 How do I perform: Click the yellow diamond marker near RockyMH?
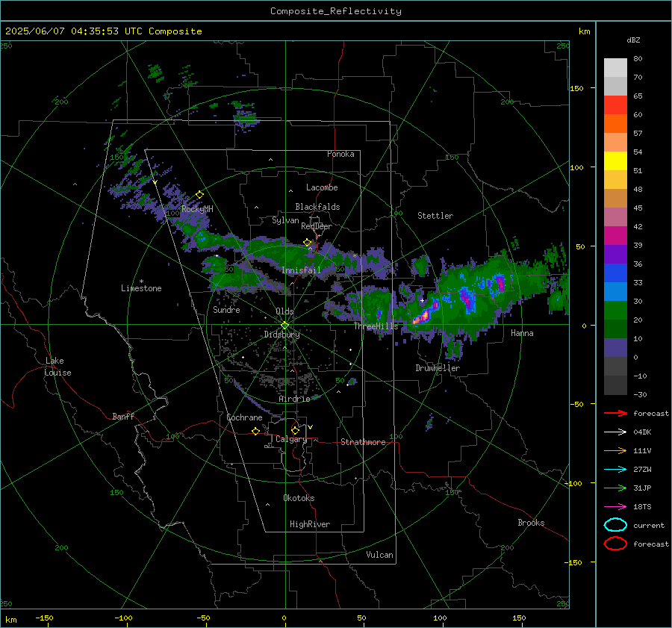(199, 195)
